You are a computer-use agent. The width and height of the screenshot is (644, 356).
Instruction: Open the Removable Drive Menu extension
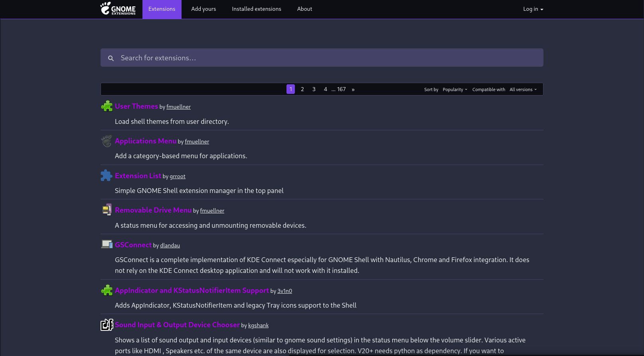pos(153,210)
